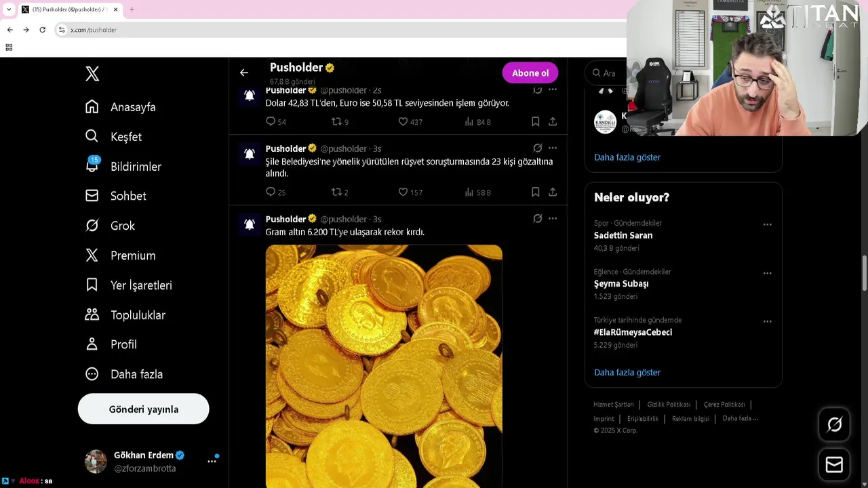The width and height of the screenshot is (868, 488).
Task: Open Sohbet messages
Action: tap(116, 196)
